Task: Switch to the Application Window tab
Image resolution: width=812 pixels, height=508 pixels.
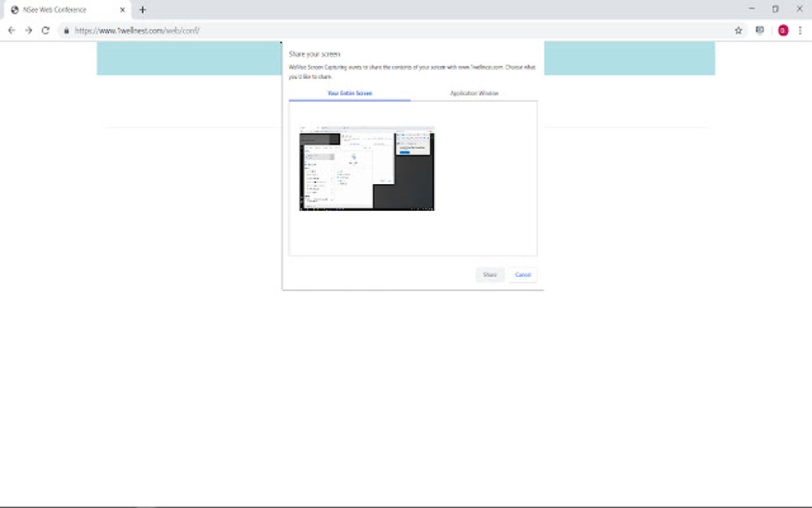Action: tap(474, 93)
